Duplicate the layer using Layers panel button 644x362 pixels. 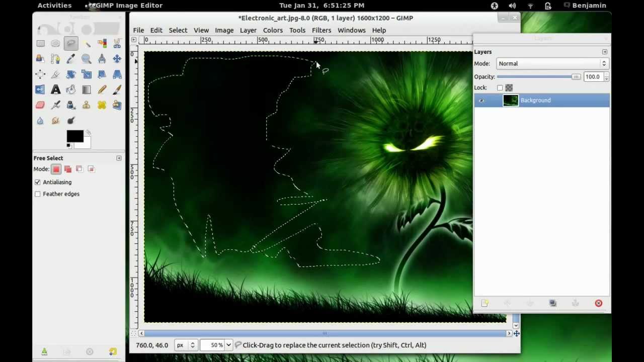click(x=553, y=303)
